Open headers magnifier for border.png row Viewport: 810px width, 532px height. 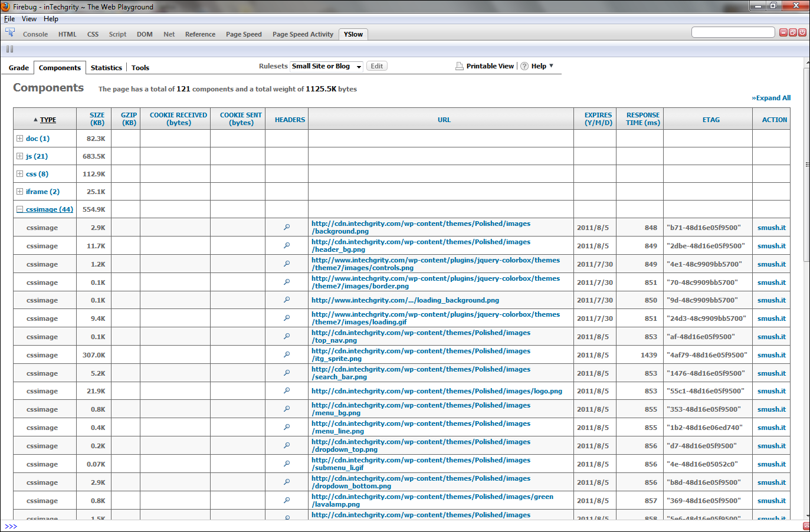[x=287, y=282]
